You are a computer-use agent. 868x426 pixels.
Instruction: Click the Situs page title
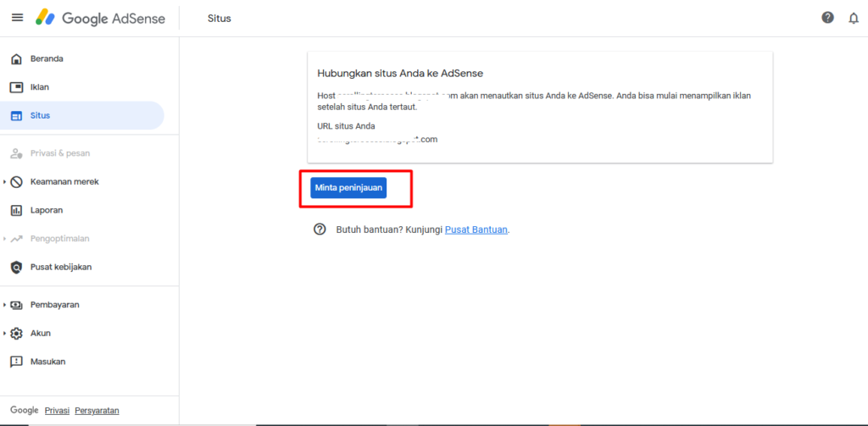point(220,19)
